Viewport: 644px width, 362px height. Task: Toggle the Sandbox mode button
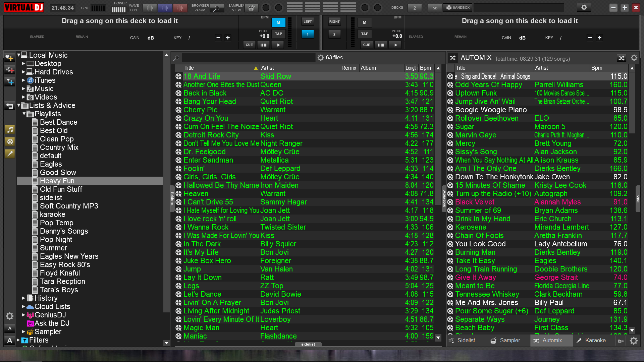tap(458, 7)
